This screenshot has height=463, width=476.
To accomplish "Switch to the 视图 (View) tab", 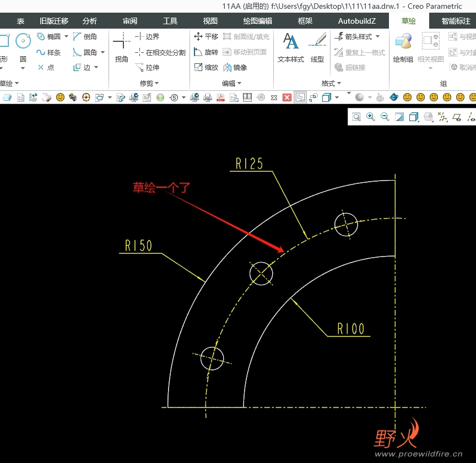I will [x=210, y=21].
